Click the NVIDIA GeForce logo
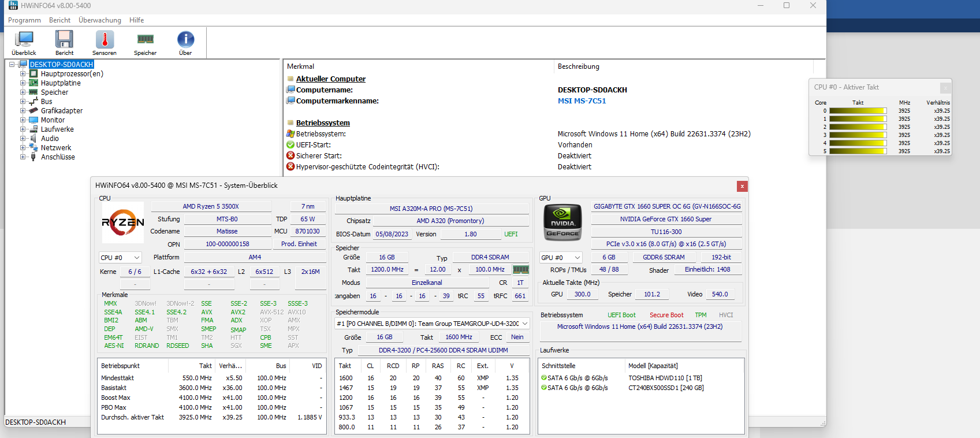Image resolution: width=980 pixels, height=438 pixels. [562, 222]
